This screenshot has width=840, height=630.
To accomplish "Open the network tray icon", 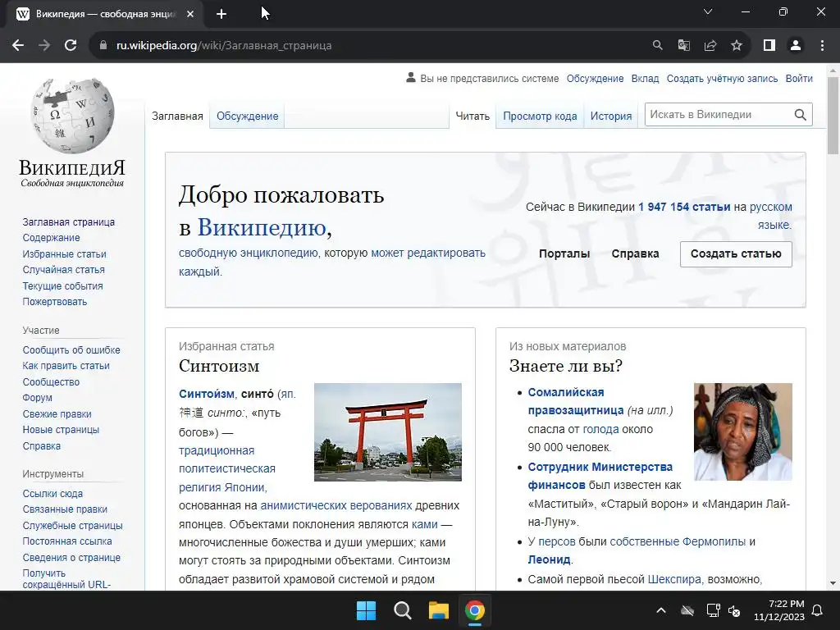I will click(713, 610).
